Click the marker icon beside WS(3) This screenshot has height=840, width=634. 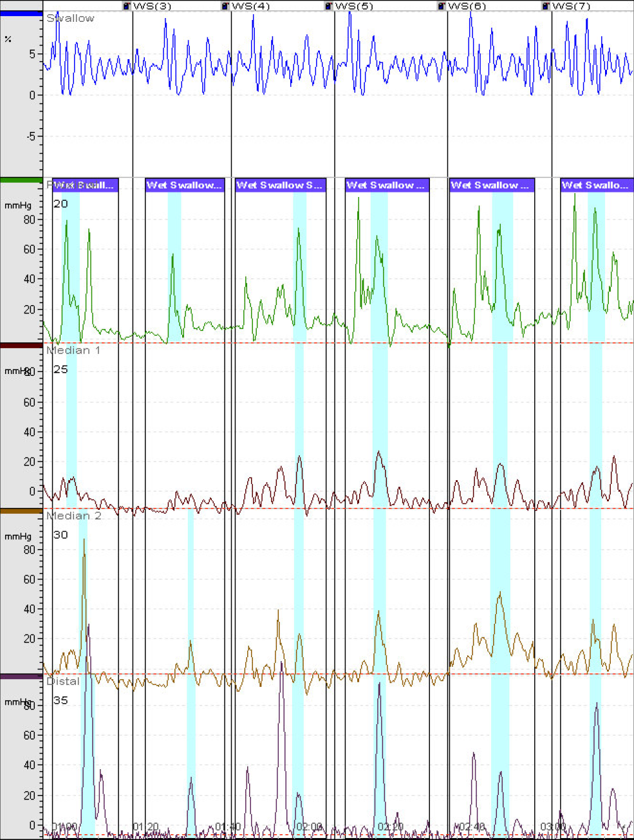point(127,6)
